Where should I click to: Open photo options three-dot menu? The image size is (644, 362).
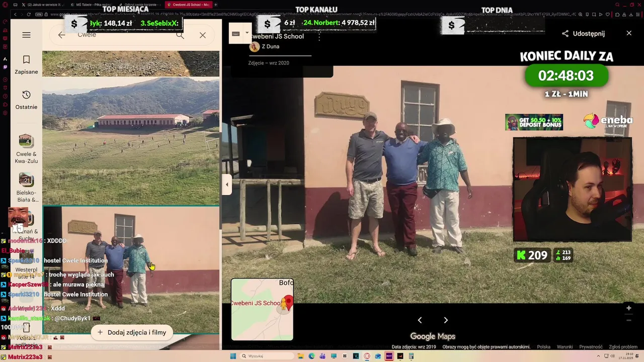coord(319,37)
